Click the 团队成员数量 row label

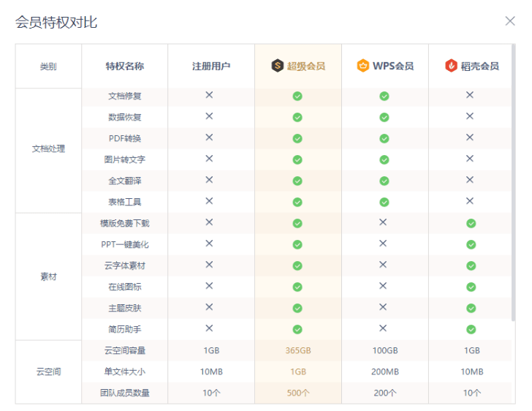click(x=124, y=393)
